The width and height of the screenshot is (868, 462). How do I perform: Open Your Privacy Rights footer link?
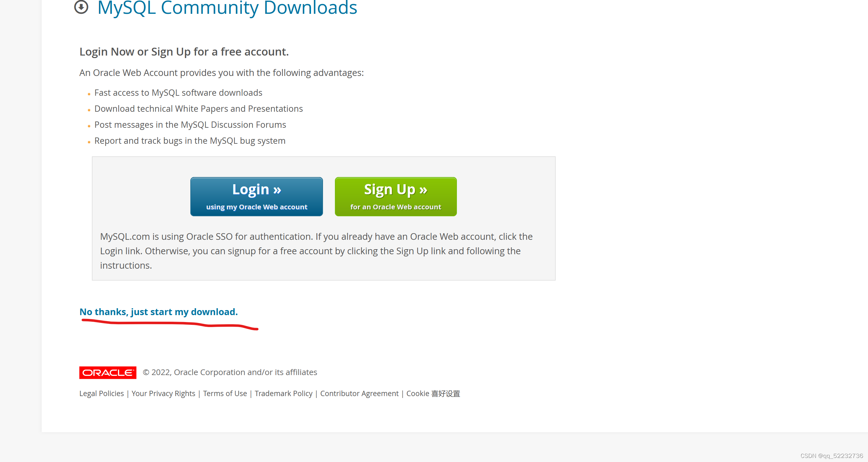163,394
